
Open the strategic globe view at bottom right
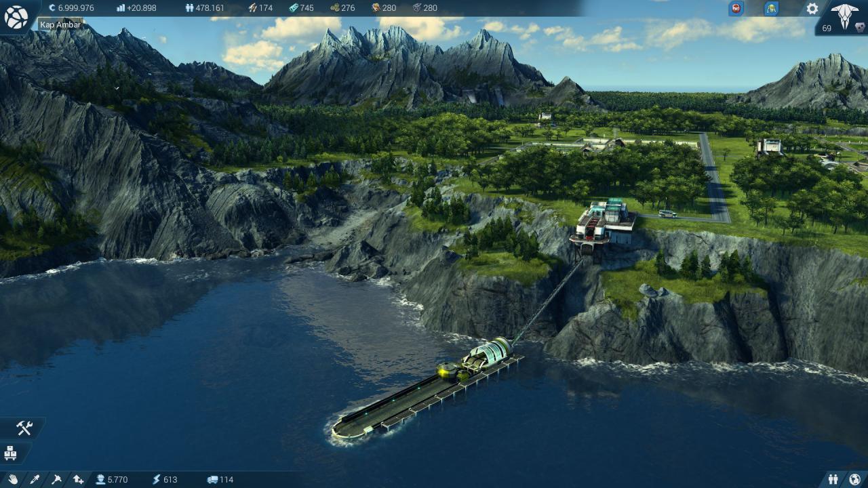[x=854, y=479]
